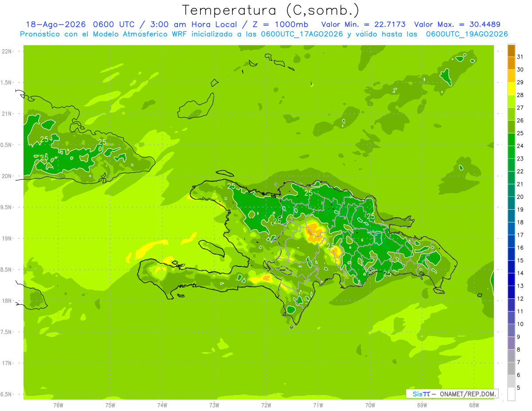This screenshot has height=411, width=532.
Task: Click the 72W longitude axis label
Action: coord(266,405)
